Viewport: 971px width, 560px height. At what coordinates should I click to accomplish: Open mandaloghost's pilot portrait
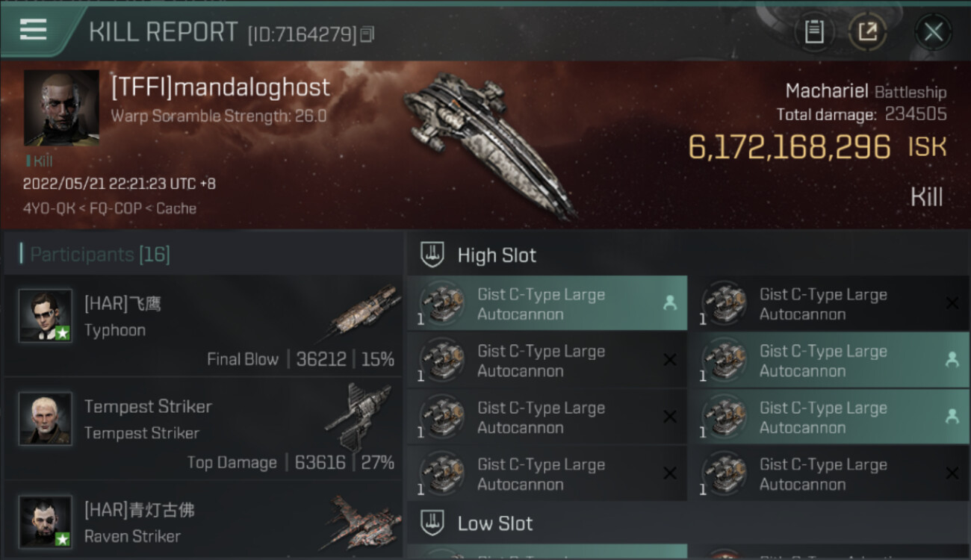[61, 108]
